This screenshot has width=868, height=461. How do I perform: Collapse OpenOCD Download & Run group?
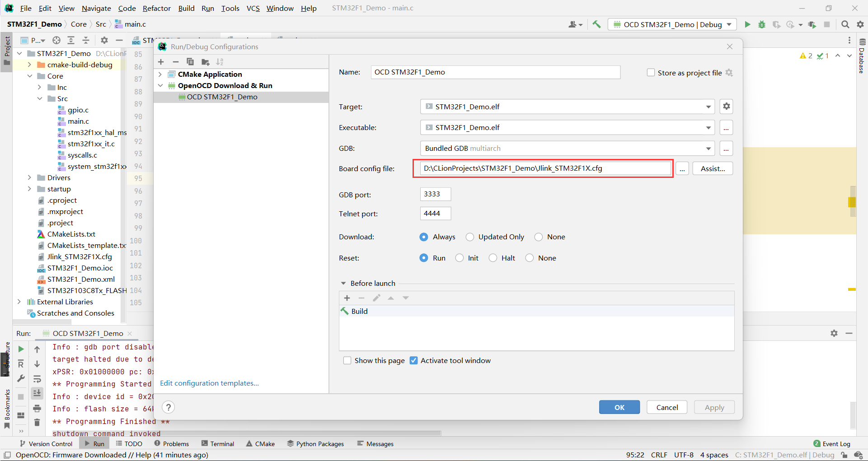160,85
